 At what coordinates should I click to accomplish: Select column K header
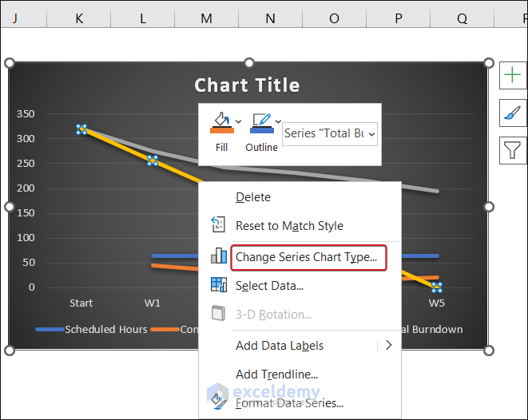coord(79,18)
